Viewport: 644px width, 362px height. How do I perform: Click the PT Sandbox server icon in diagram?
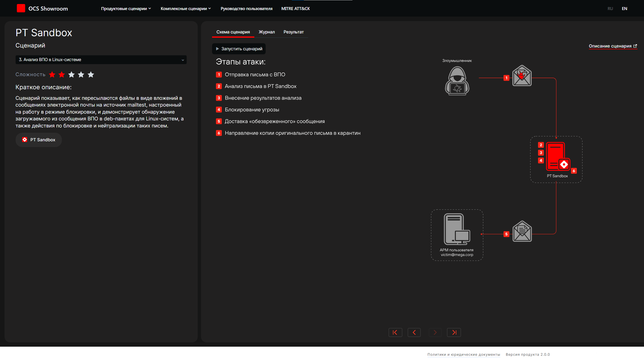(x=558, y=156)
